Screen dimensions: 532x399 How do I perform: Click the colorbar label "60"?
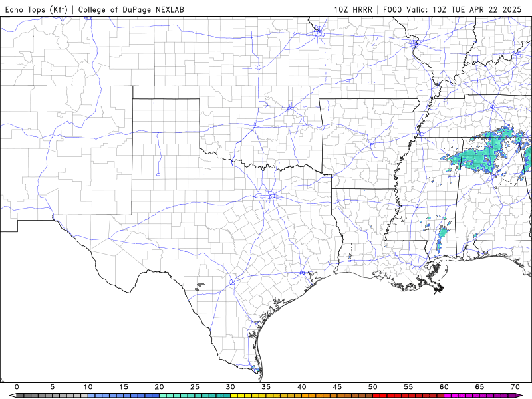pyautogui.click(x=444, y=387)
